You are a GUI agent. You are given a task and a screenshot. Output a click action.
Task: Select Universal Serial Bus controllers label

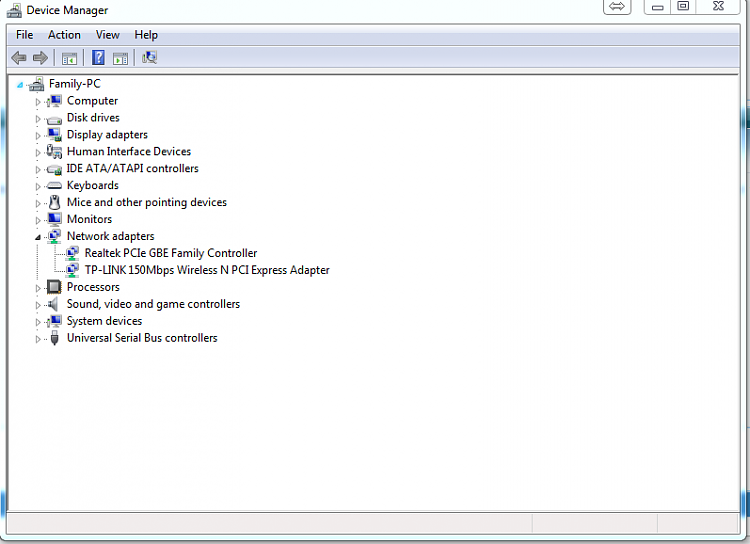(x=142, y=338)
